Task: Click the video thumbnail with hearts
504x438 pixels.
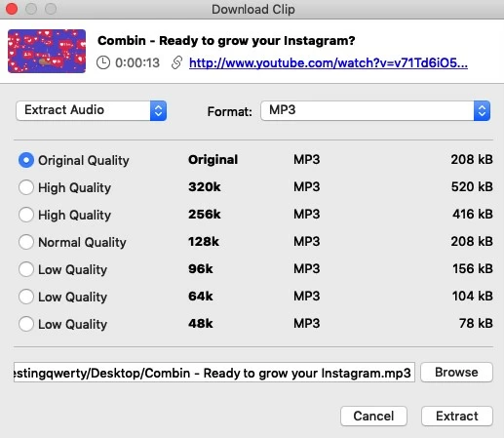Action: [x=47, y=51]
